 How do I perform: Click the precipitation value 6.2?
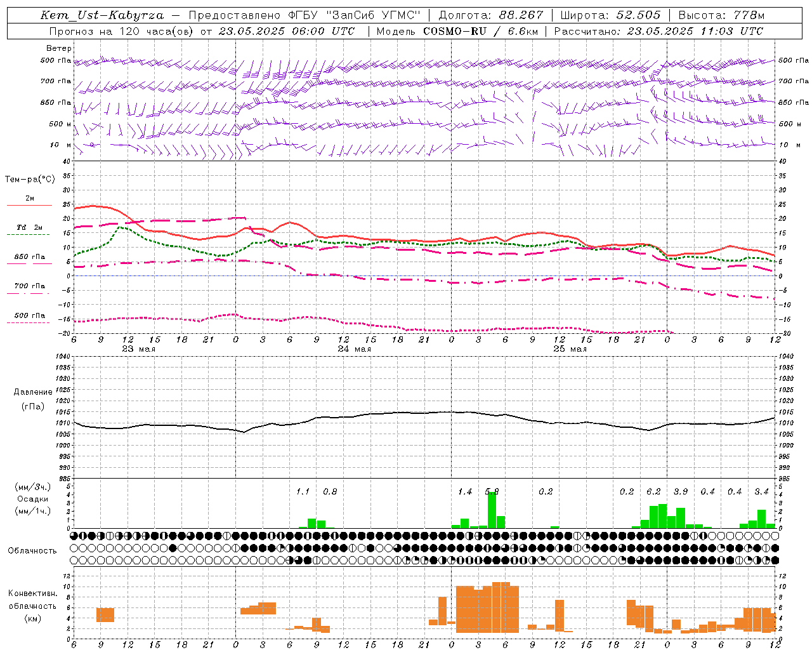click(653, 491)
